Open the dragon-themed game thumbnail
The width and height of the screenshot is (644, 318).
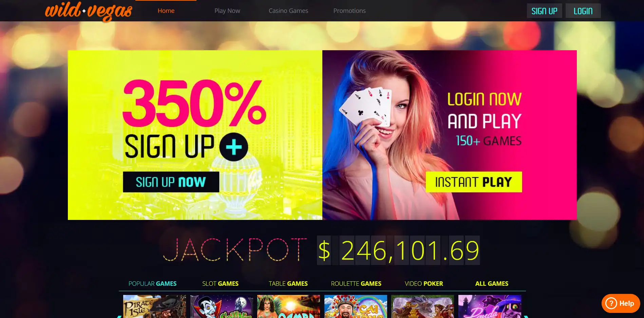pyautogui.click(x=422, y=306)
